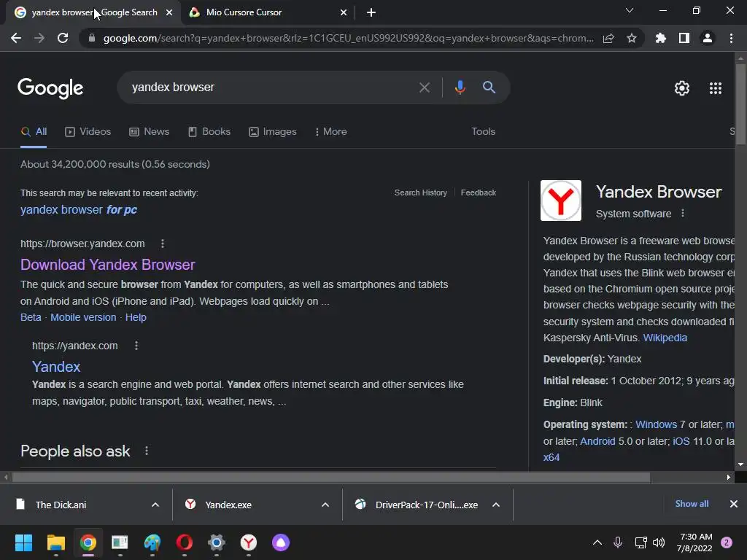Toggle the Chrome side panel icon
The height and width of the screenshot is (560, 747).
684,38
